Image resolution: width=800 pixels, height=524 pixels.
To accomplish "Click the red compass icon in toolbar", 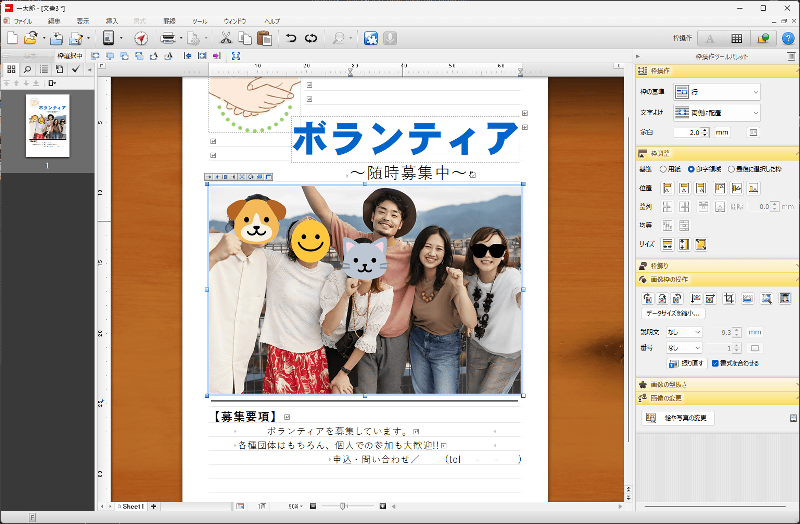I will point(140,38).
